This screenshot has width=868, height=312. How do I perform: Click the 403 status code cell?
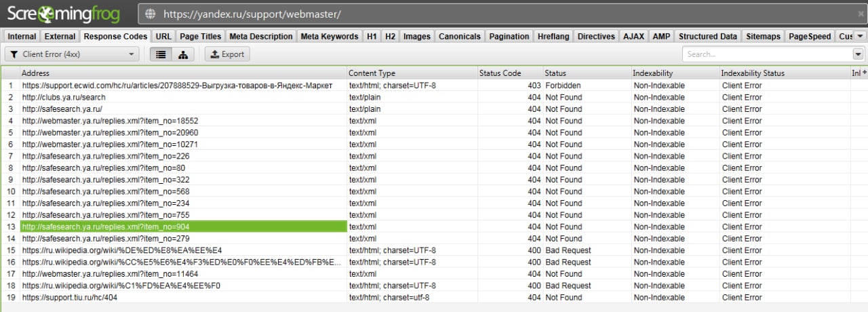pos(509,85)
